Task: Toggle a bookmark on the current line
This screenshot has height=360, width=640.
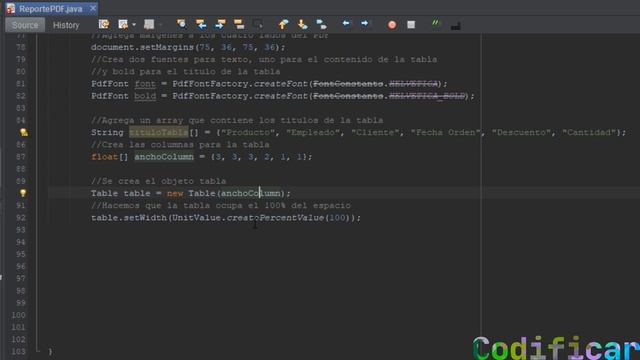Action: 322,24
